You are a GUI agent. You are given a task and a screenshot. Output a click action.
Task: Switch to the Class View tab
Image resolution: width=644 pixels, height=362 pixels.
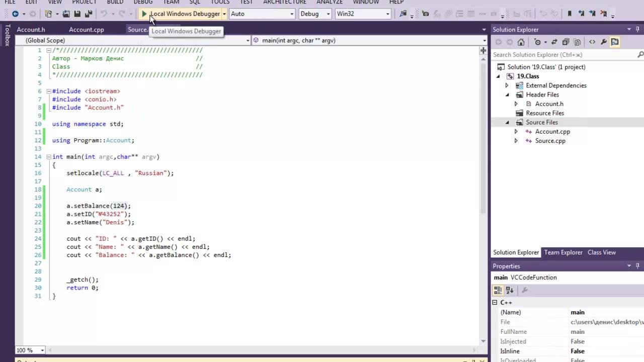coord(601,252)
